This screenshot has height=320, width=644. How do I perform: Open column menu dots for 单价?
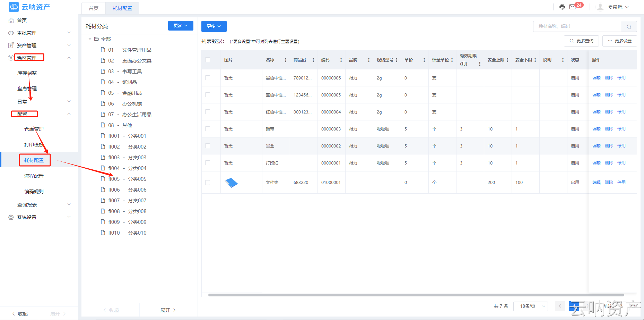(424, 60)
